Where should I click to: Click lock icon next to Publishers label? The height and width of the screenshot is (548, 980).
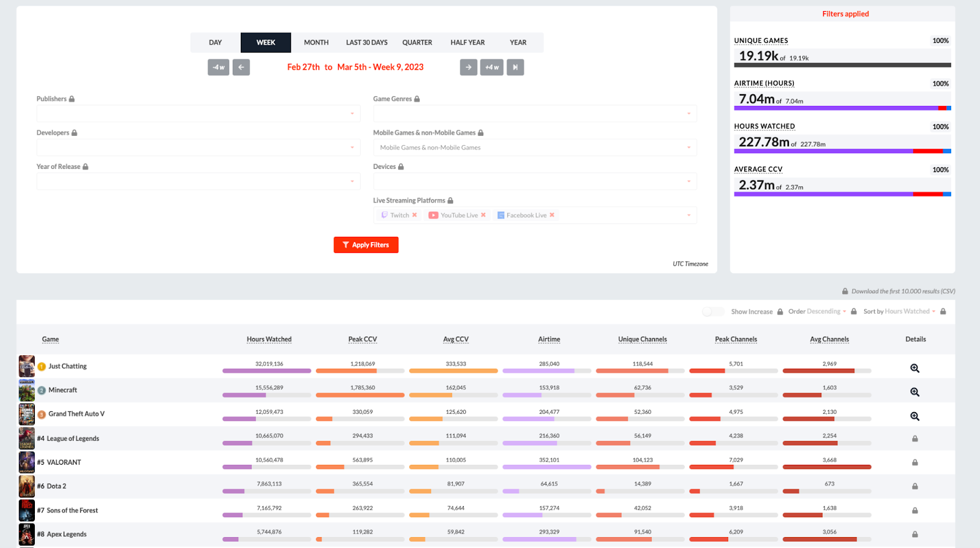pyautogui.click(x=72, y=99)
